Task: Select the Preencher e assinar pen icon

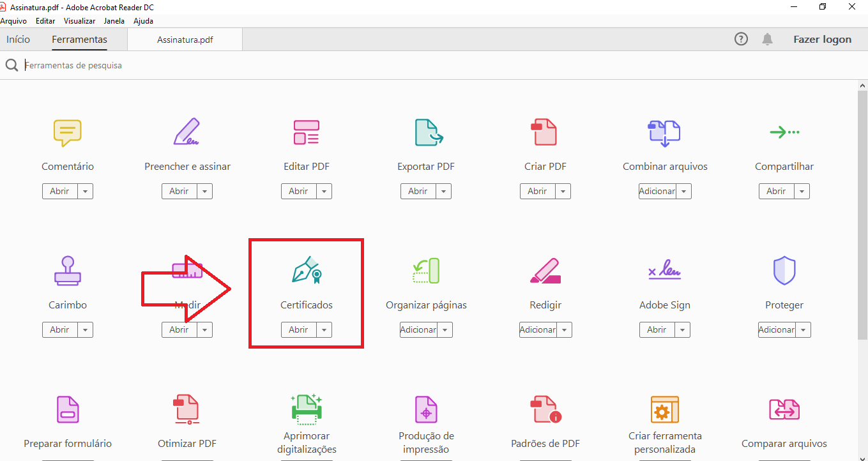Action: pos(187,132)
